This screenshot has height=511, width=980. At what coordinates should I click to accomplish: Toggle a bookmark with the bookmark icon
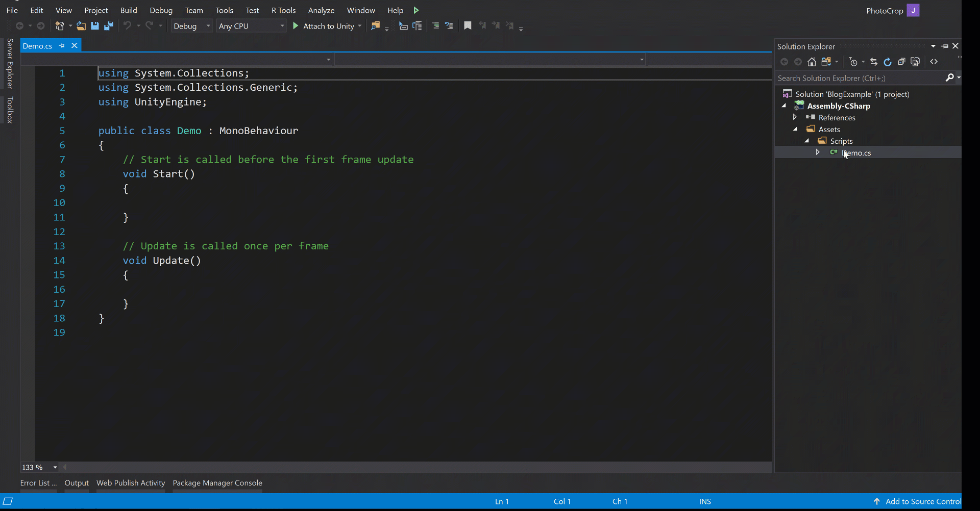468,25
